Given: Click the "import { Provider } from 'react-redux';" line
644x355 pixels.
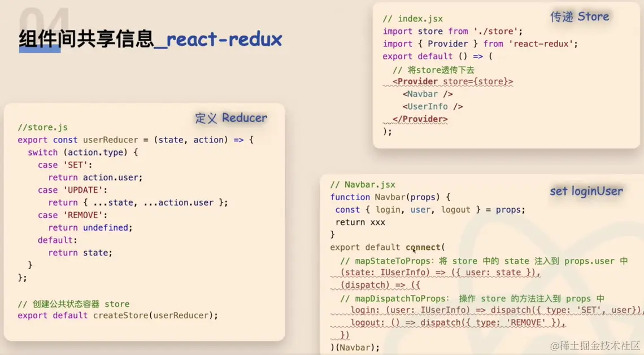Looking at the screenshot, I should click(480, 44).
